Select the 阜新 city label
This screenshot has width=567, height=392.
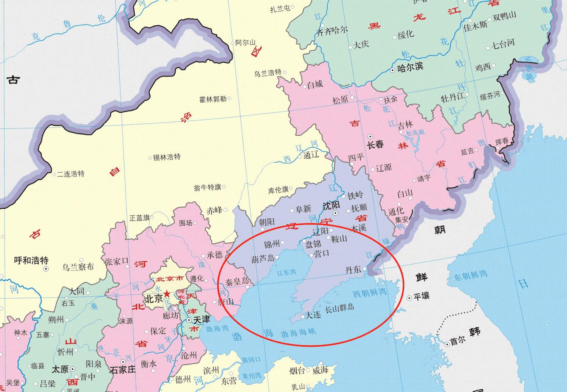tap(304, 209)
